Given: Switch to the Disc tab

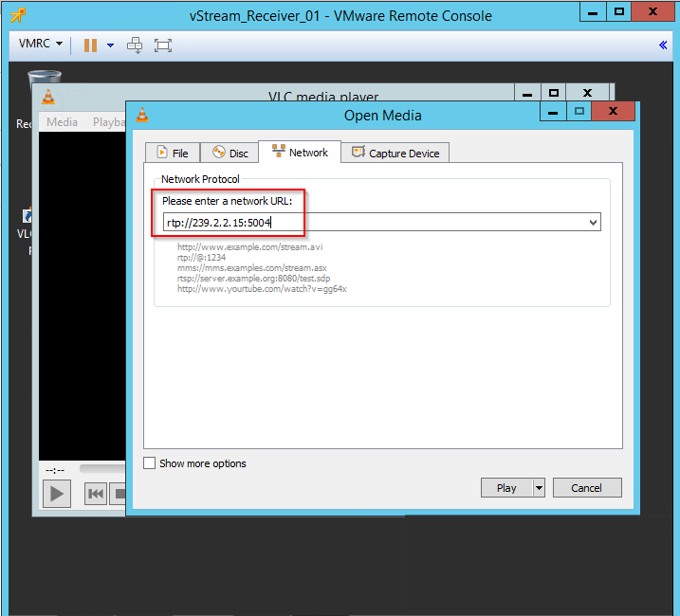Looking at the screenshot, I should click(x=230, y=153).
